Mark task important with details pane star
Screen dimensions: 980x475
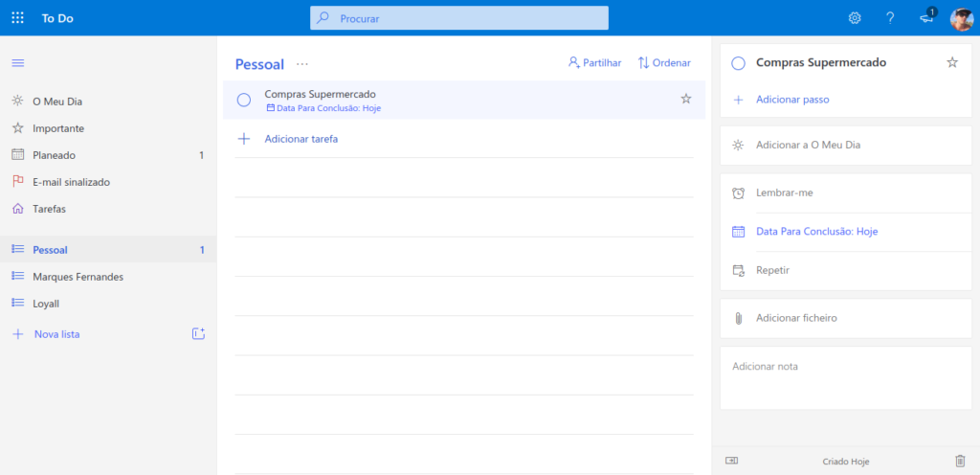pos(952,62)
